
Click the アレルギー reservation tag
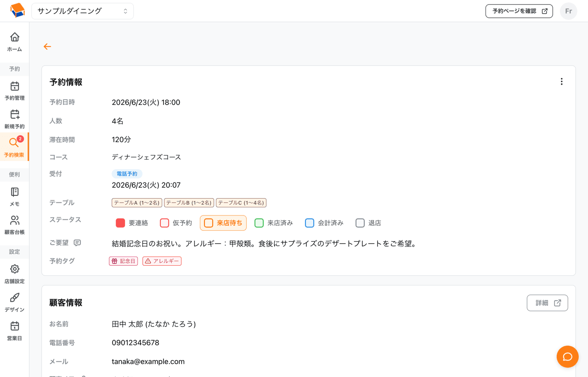pyautogui.click(x=162, y=261)
